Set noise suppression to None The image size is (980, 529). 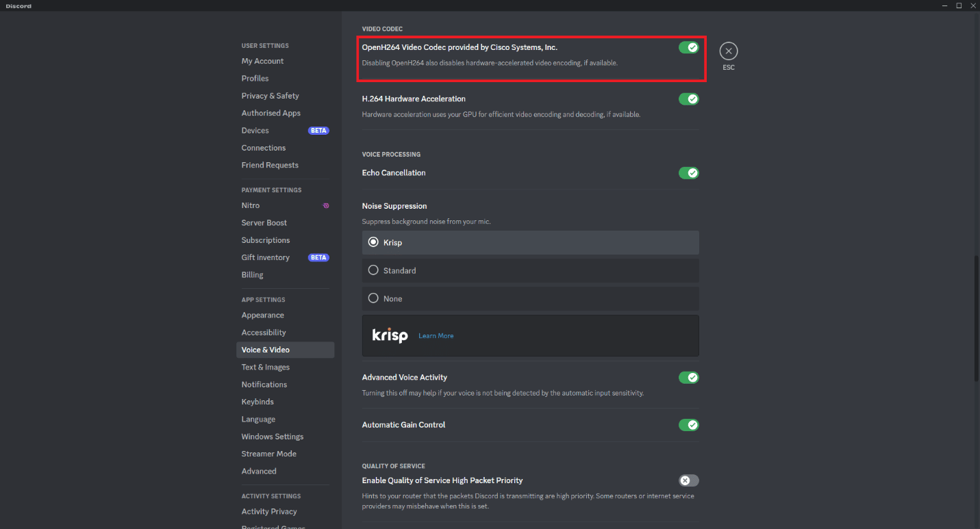(373, 298)
